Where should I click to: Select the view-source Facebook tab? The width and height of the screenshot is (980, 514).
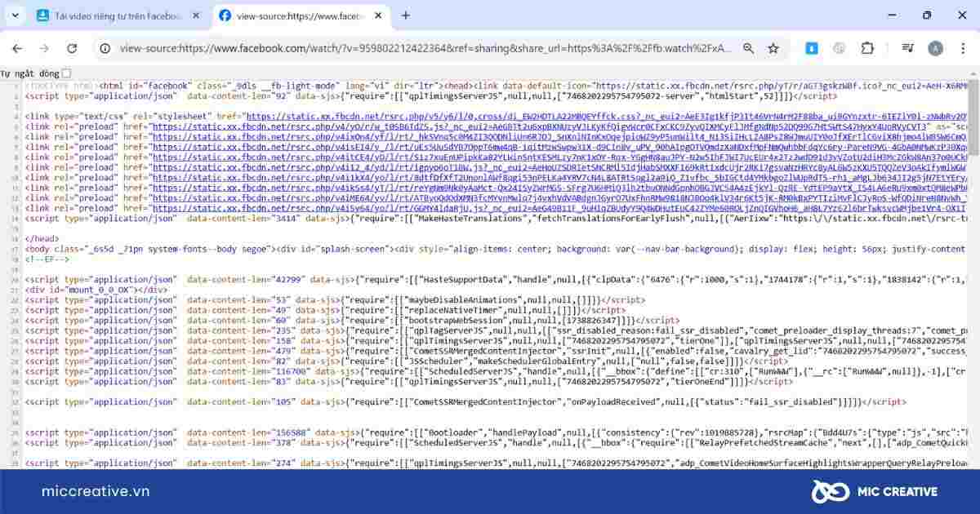(301, 16)
